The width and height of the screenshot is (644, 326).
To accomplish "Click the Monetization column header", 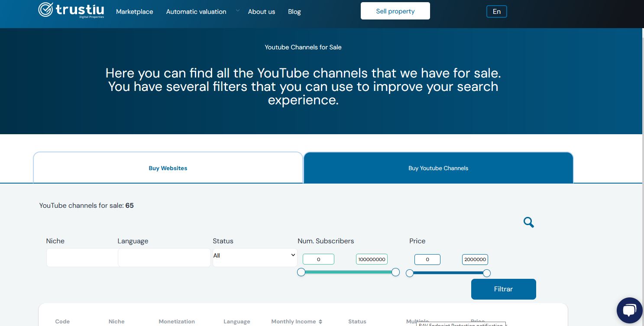I will pos(177,322).
